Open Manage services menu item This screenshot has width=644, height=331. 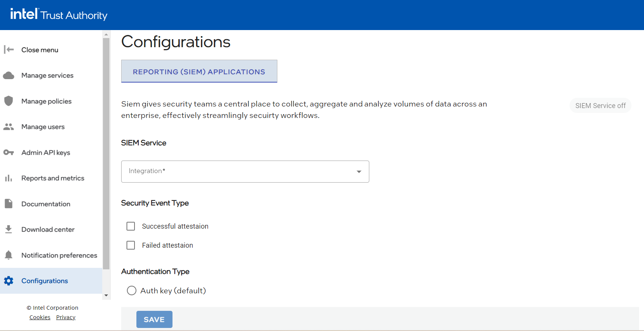(51, 75)
